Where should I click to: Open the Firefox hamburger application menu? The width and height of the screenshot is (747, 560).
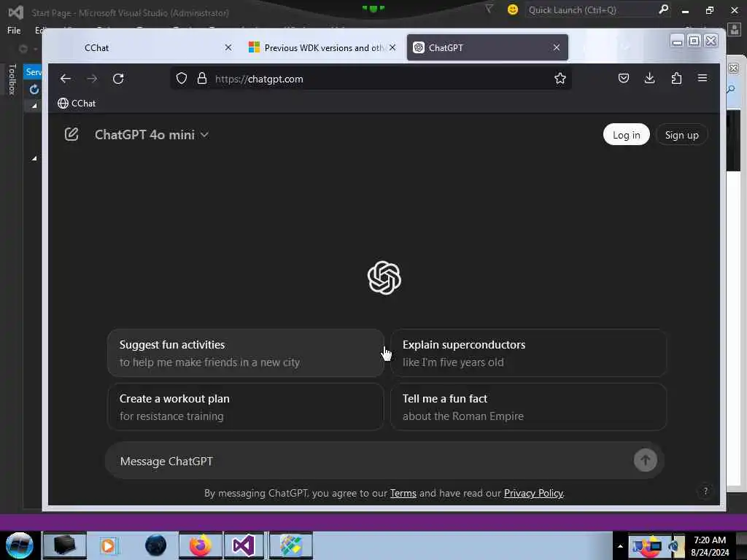pos(703,79)
